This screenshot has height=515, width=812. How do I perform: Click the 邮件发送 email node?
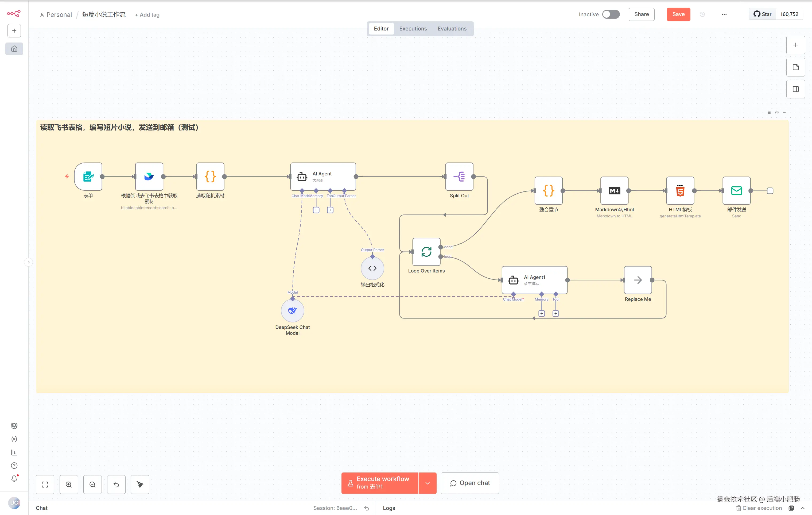pos(736,191)
